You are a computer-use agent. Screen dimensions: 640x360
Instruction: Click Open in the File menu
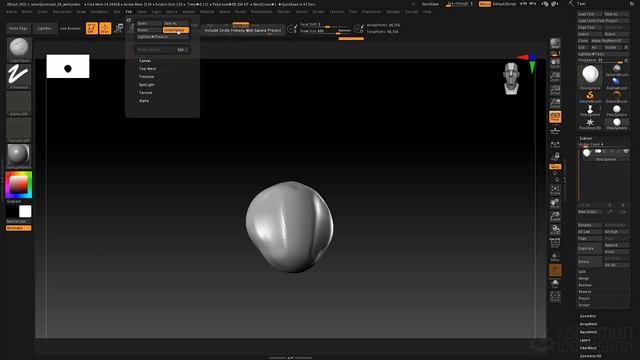pos(149,23)
